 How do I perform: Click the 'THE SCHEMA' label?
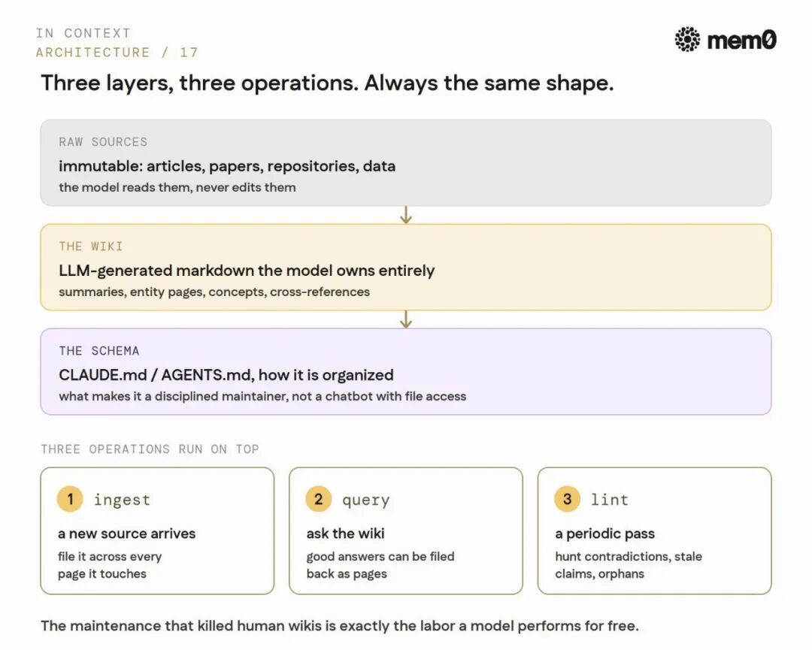(99, 351)
